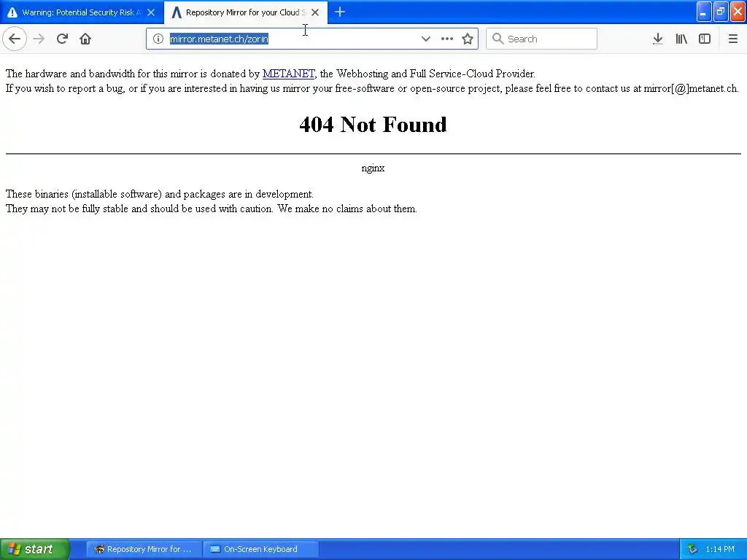Open the page actions three-dot menu

coord(447,39)
